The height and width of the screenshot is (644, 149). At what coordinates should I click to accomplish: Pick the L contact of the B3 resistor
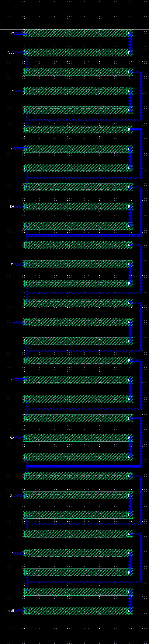tap(27, 380)
